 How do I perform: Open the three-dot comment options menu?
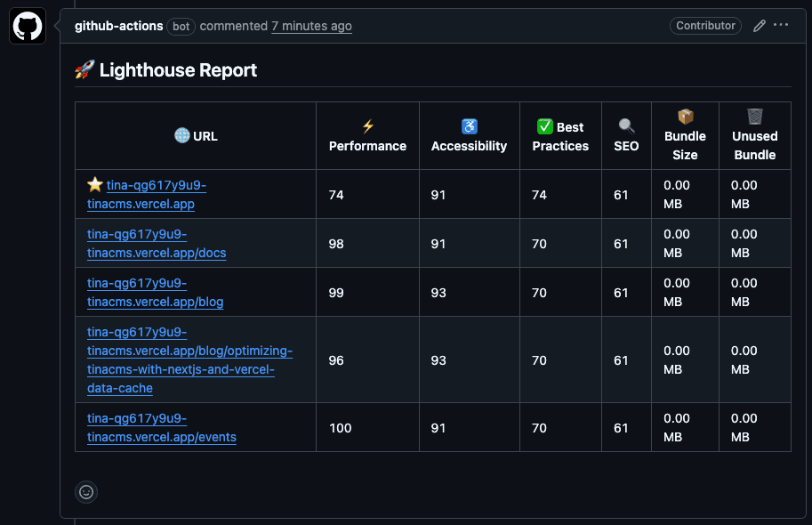click(781, 26)
